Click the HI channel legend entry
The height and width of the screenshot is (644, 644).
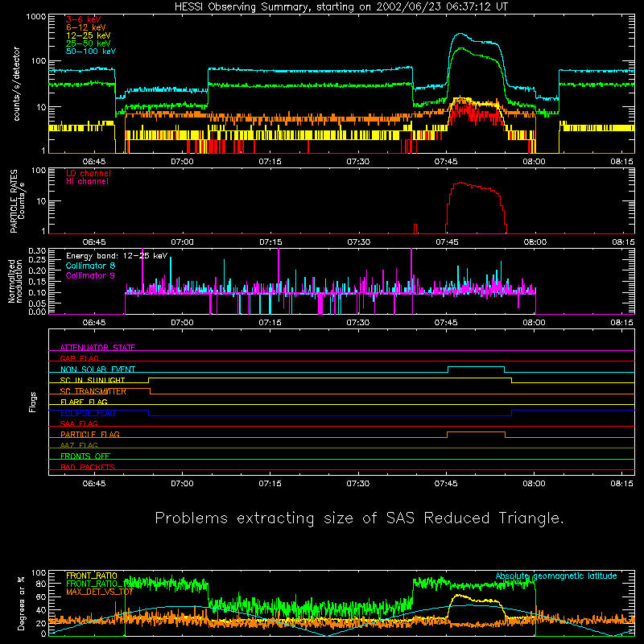tap(87, 182)
